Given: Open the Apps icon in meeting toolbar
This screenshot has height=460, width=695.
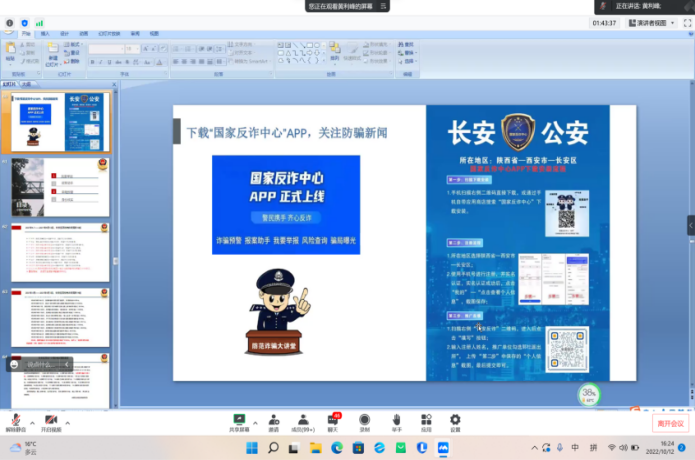Looking at the screenshot, I should point(425,420).
